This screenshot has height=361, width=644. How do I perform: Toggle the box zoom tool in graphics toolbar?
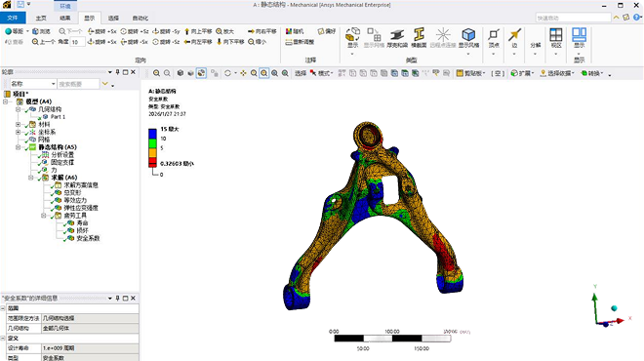click(x=264, y=73)
